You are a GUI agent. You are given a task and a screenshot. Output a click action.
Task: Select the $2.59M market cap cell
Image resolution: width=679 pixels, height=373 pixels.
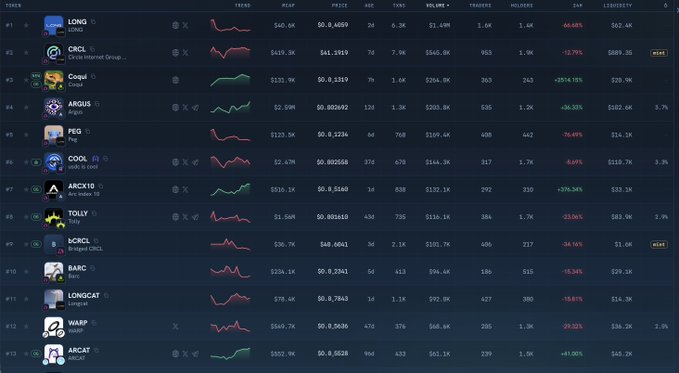[284, 107]
